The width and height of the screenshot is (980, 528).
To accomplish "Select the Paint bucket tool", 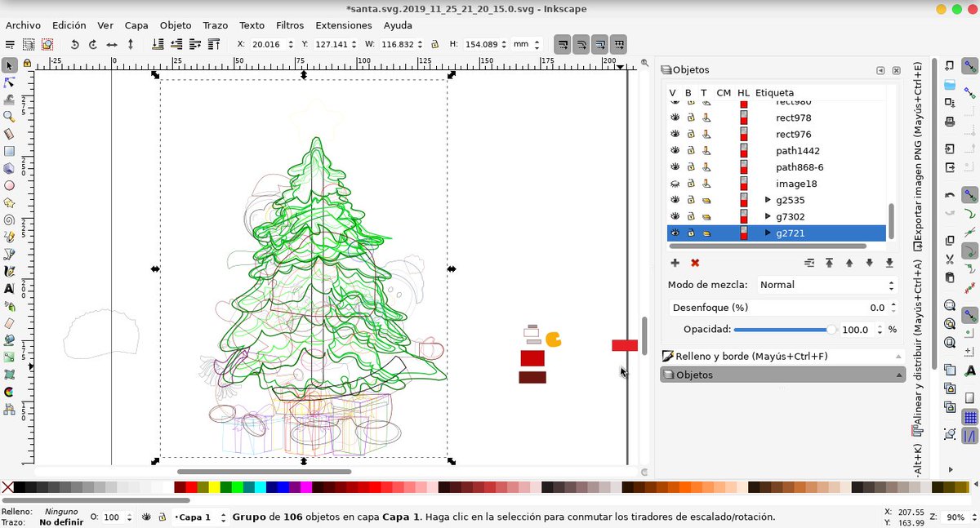I will (9, 339).
